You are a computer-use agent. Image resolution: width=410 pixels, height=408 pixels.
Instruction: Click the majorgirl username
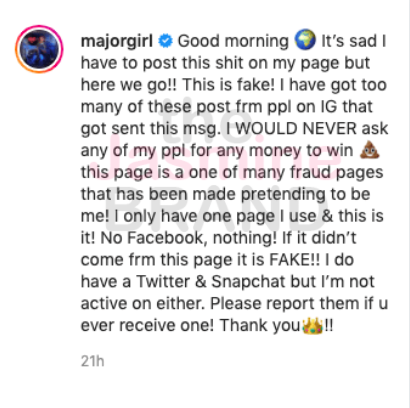pos(117,41)
